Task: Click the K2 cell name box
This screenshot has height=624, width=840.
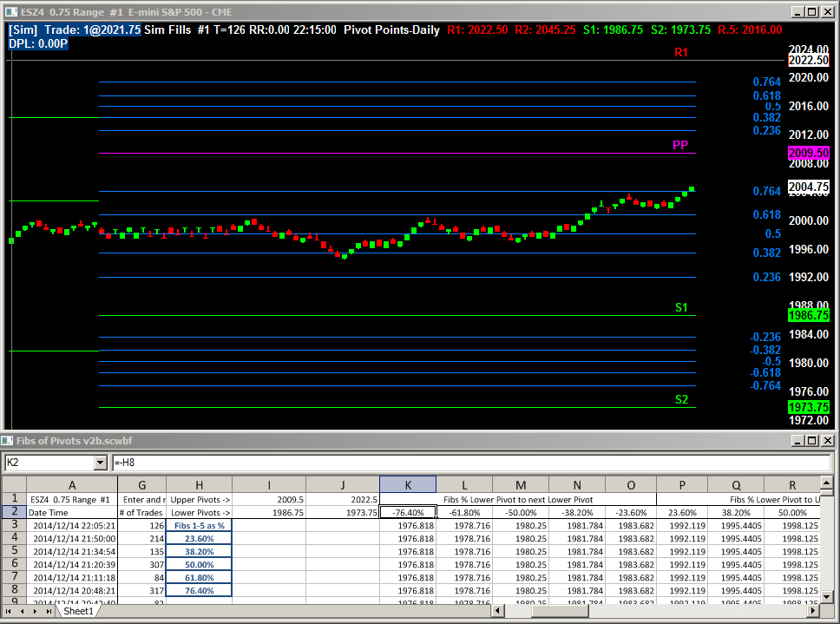Action: point(48,463)
